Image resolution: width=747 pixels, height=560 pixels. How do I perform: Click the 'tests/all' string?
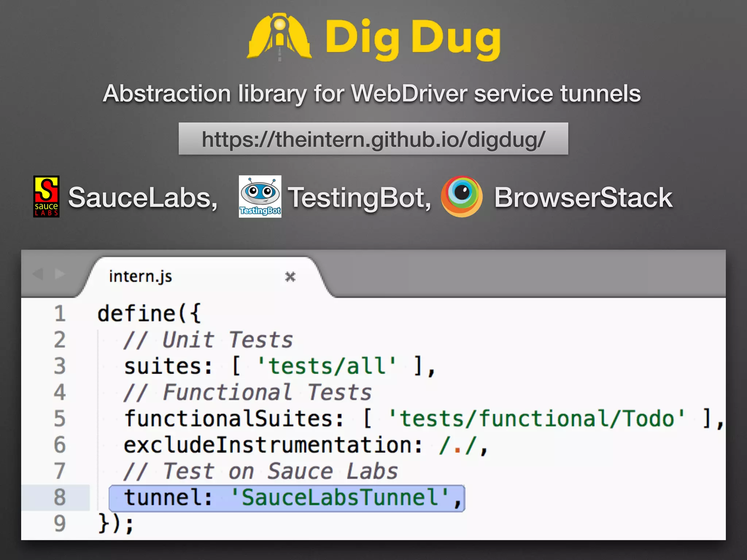click(x=326, y=366)
